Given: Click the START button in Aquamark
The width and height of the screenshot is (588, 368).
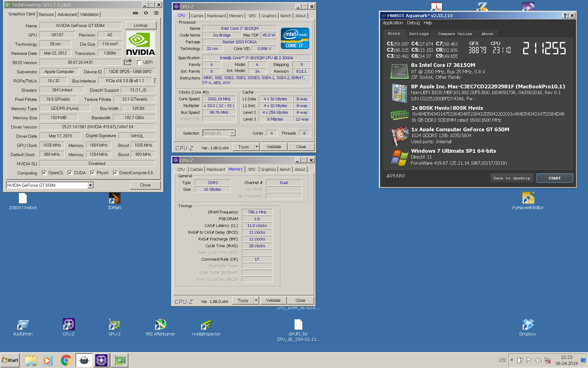Looking at the screenshot, I should point(554,178).
